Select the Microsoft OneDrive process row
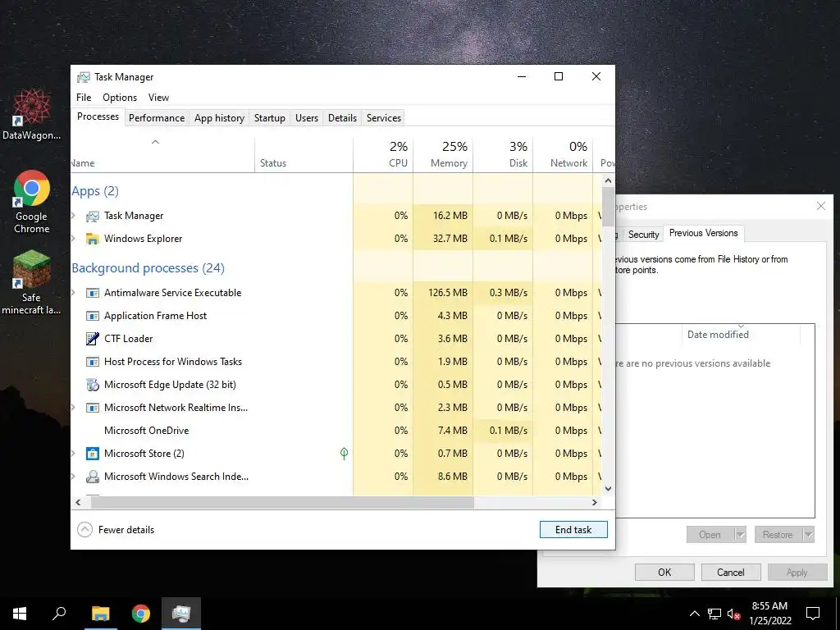 coord(336,431)
